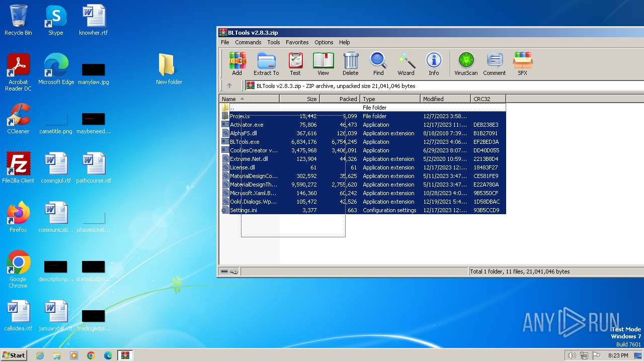
Task: Select the Projects folder row
Action: point(363,116)
